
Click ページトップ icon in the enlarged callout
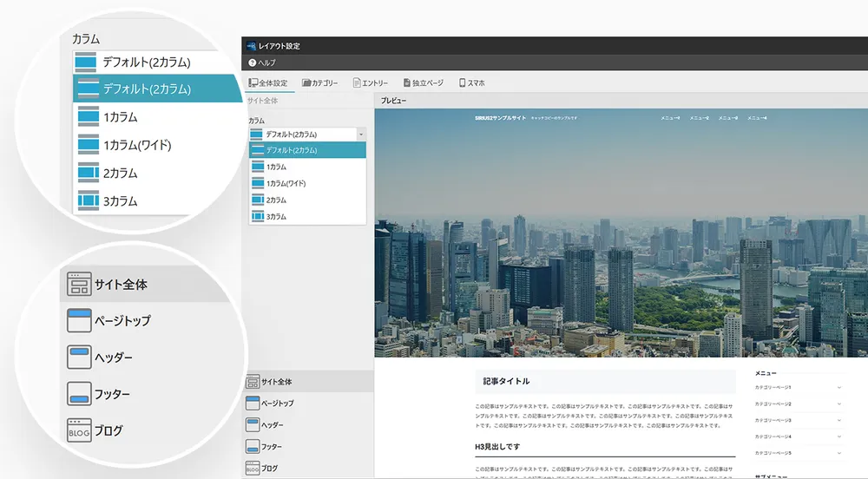[79, 320]
